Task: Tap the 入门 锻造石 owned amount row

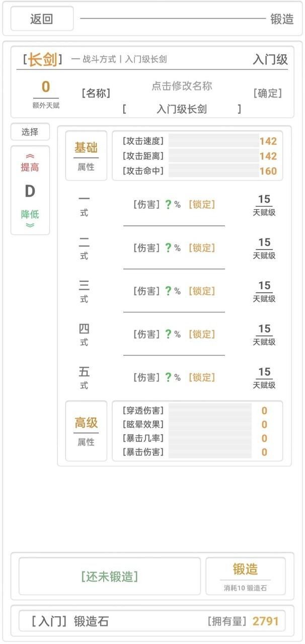Action: tap(152, 621)
